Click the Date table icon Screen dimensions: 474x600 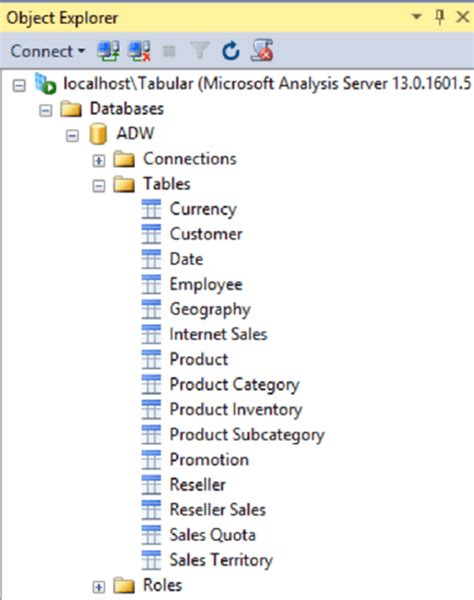tap(151, 259)
